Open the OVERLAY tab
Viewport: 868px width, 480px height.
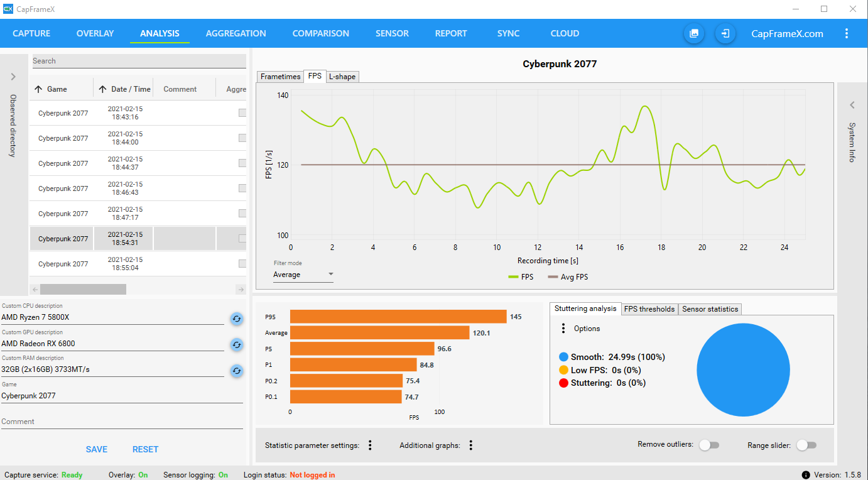(x=95, y=33)
